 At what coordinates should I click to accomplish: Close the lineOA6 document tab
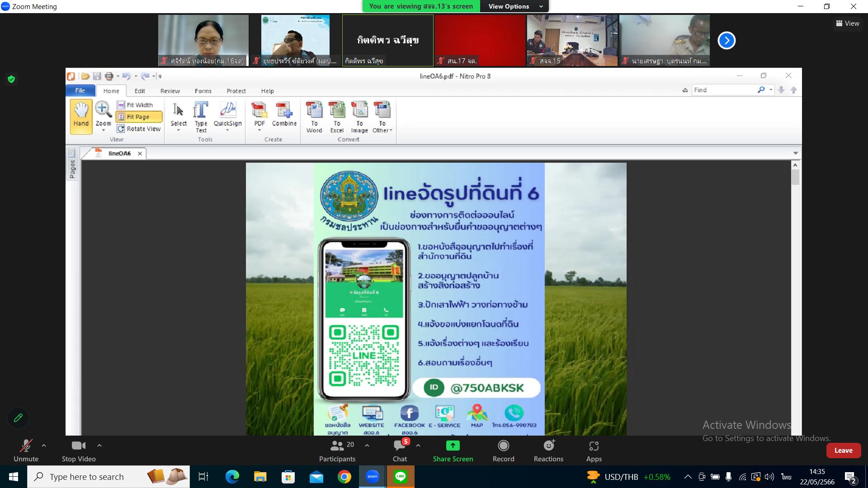click(140, 154)
